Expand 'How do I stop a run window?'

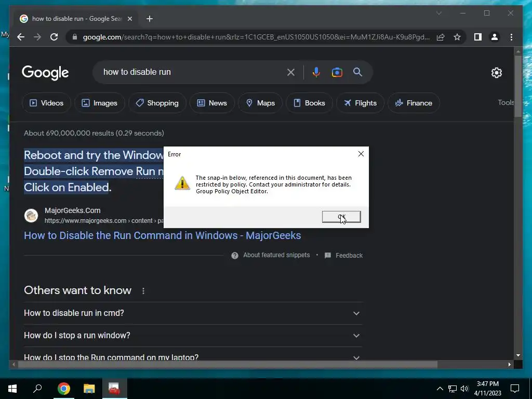point(193,336)
